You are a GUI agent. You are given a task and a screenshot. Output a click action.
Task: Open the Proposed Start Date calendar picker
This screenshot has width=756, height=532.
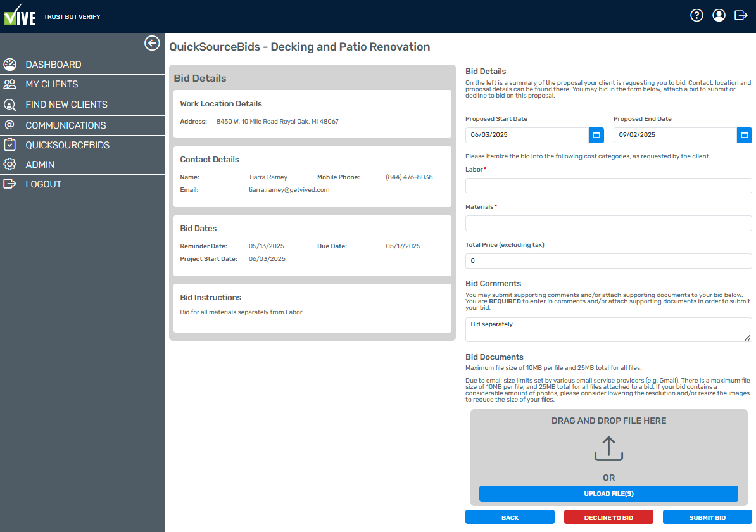596,135
